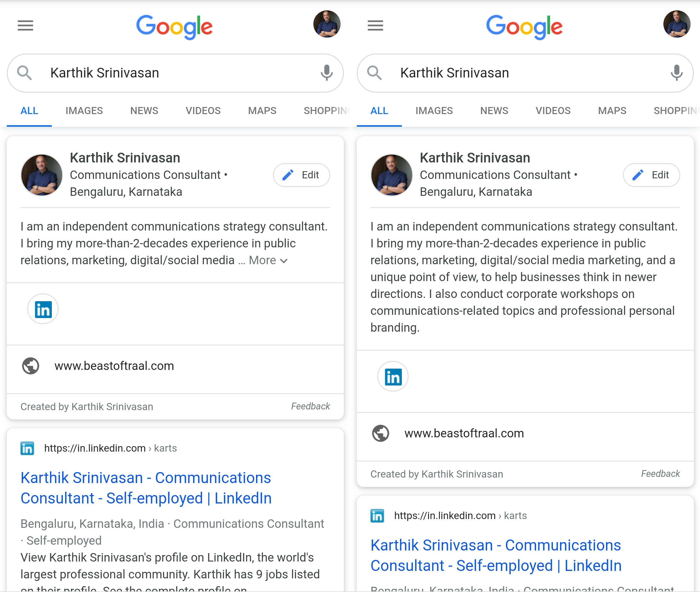Click globe icon beside left beastoftraal.com
700x592 pixels.
pos(30,366)
